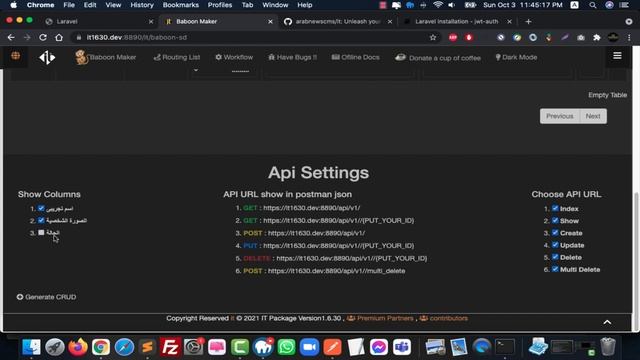This screenshot has width=640, height=360.
Task: Open the camera extension icon in toolbar
Action: click(x=581, y=37)
